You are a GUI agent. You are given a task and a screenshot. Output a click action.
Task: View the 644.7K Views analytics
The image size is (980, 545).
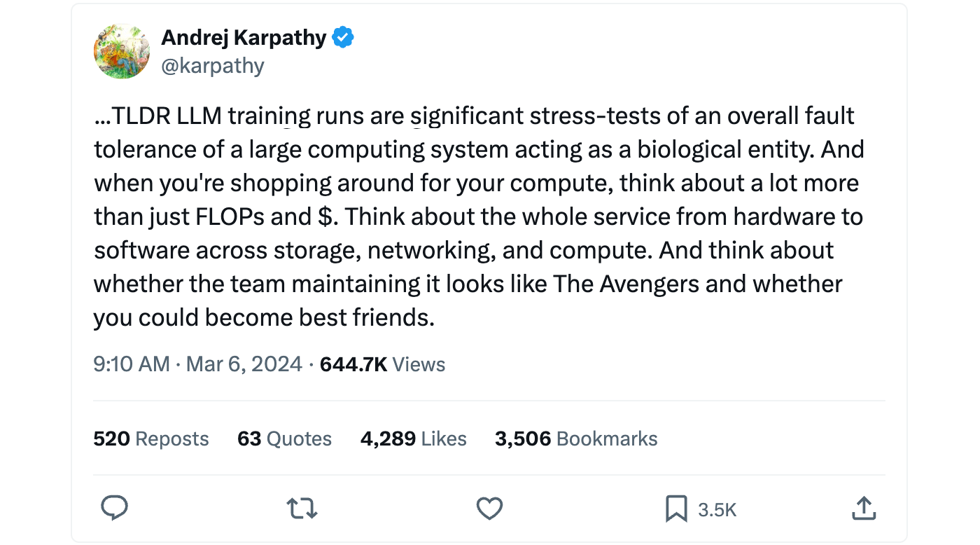tap(382, 364)
